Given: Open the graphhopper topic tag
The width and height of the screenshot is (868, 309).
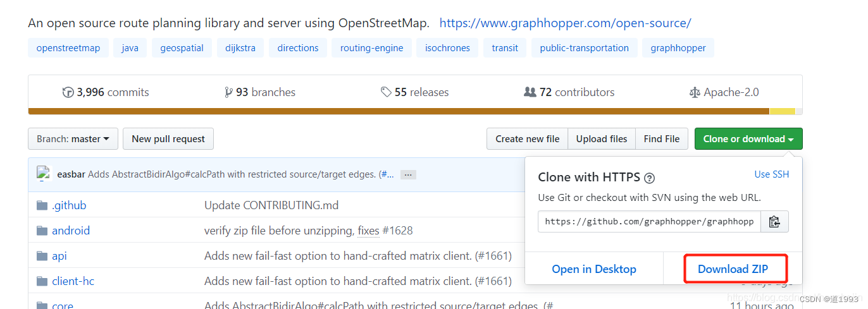Looking at the screenshot, I should tap(678, 48).
